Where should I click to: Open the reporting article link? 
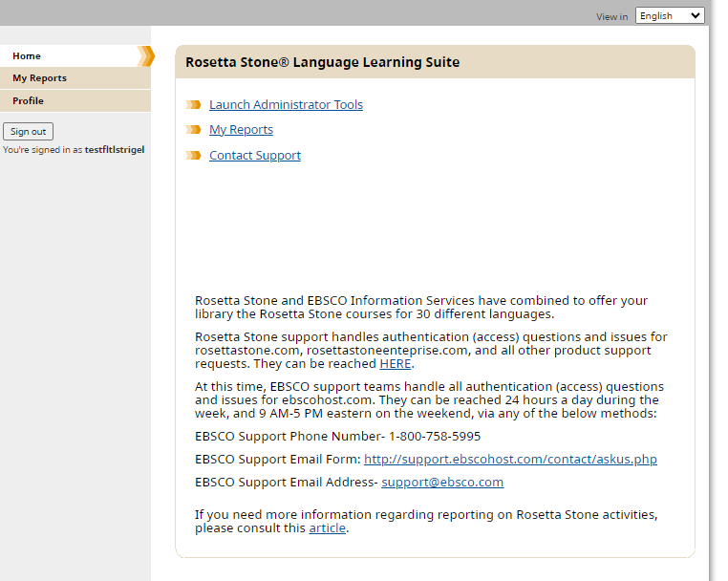[327, 528]
